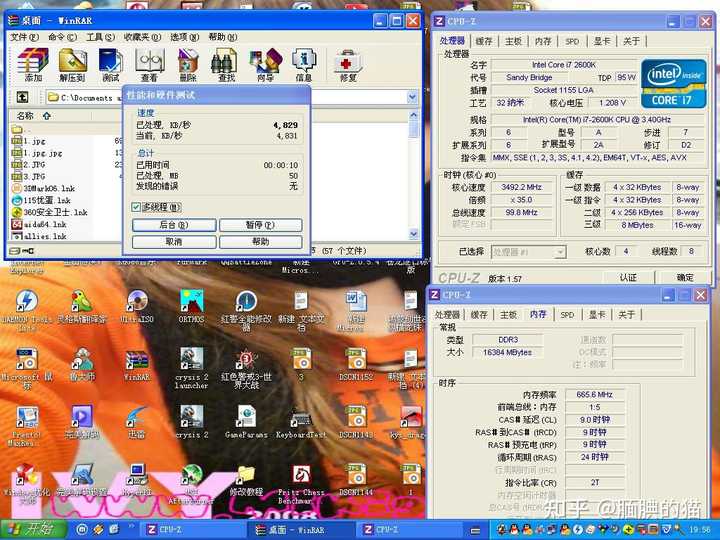The height and width of the screenshot is (540, 720).
Task: Click the 名称 column sort arrow header
Action: pos(46,116)
